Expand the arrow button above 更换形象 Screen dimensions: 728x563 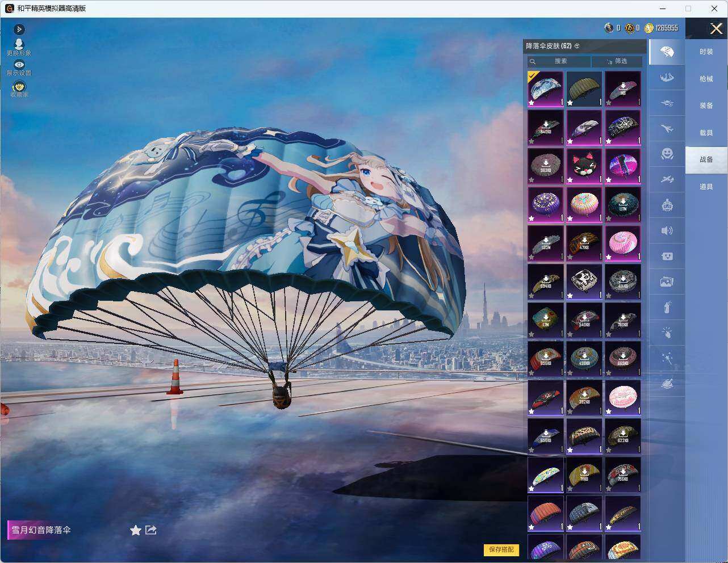coord(19,29)
